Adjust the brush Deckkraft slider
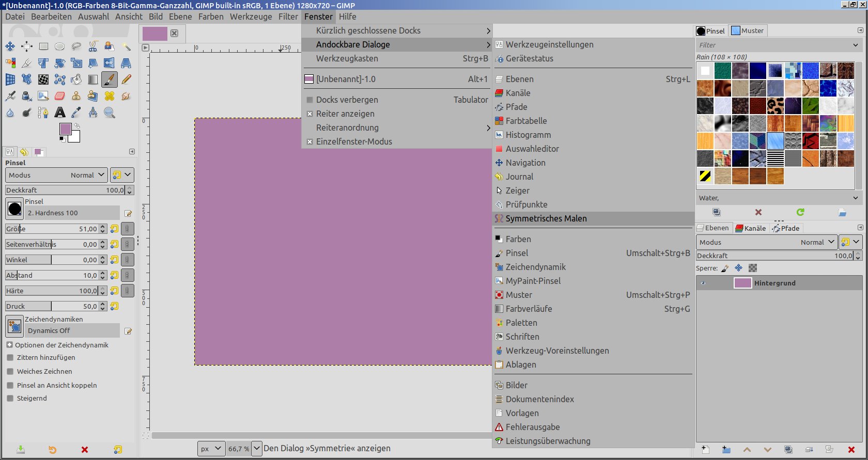The image size is (868, 460). (x=65, y=190)
